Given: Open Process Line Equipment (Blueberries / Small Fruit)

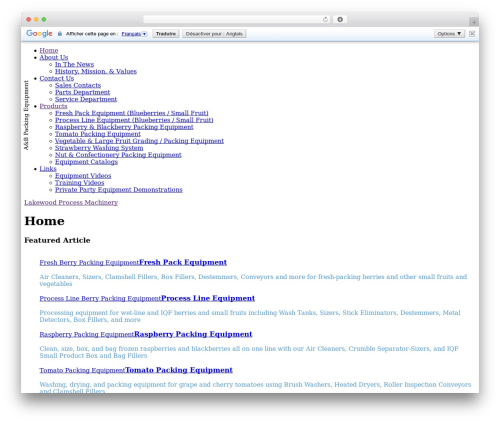Looking at the screenshot, I should point(134,120).
